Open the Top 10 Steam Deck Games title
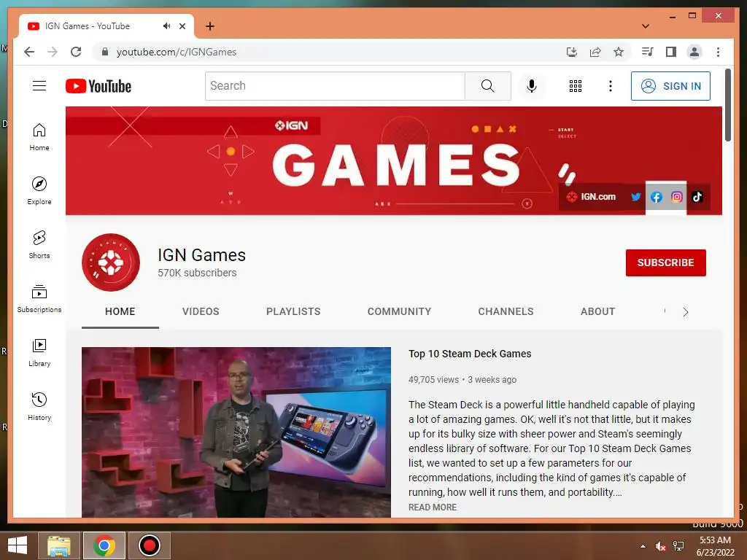 (x=470, y=354)
